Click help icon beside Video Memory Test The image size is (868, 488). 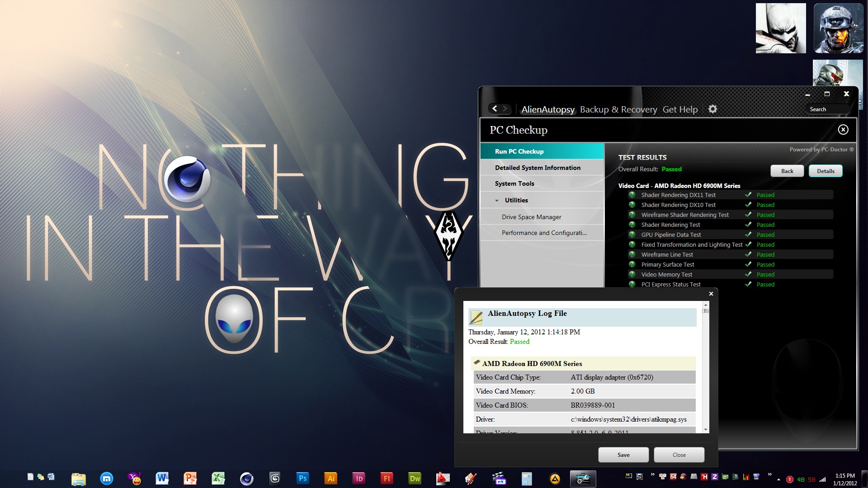(x=632, y=274)
